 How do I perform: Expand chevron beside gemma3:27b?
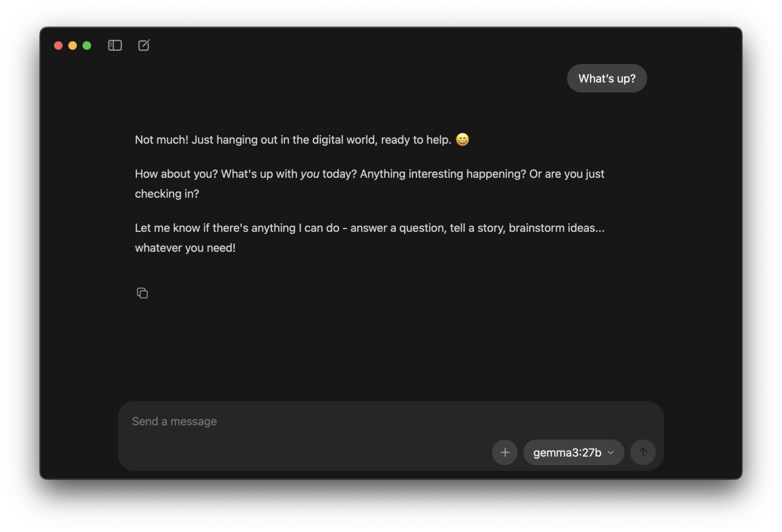610,452
